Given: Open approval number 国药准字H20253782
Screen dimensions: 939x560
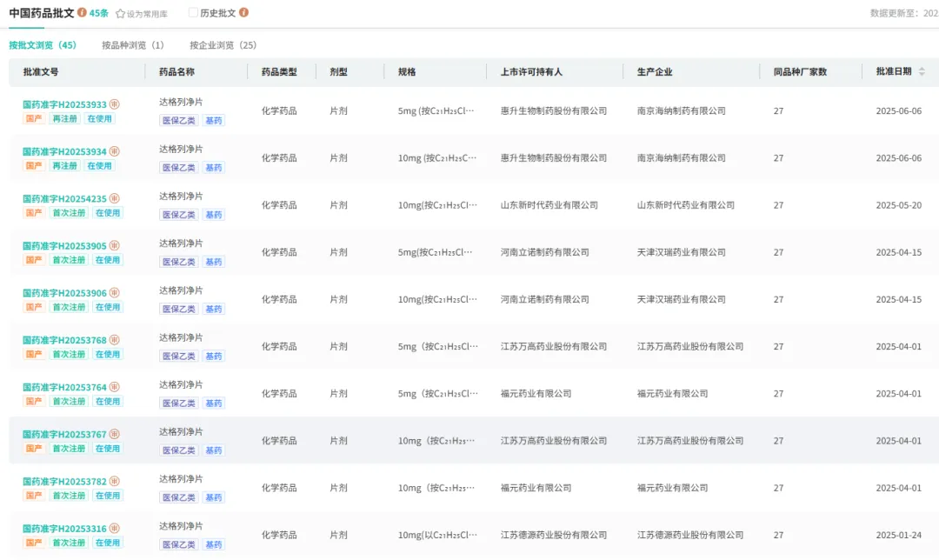Looking at the screenshot, I should point(64,482).
